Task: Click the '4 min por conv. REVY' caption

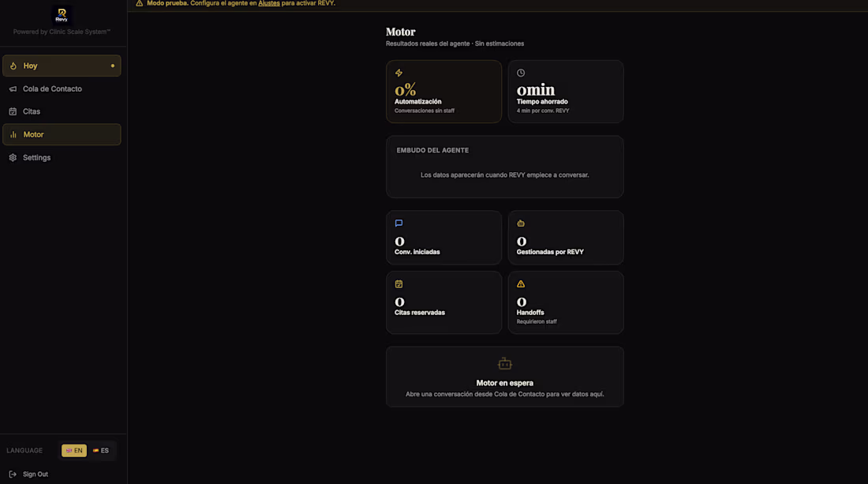Action: 543,111
